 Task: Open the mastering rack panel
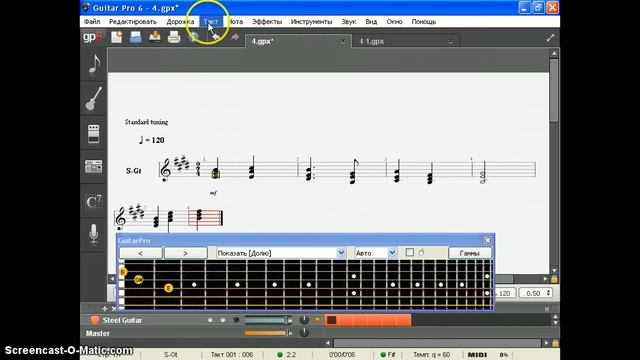[x=94, y=167]
